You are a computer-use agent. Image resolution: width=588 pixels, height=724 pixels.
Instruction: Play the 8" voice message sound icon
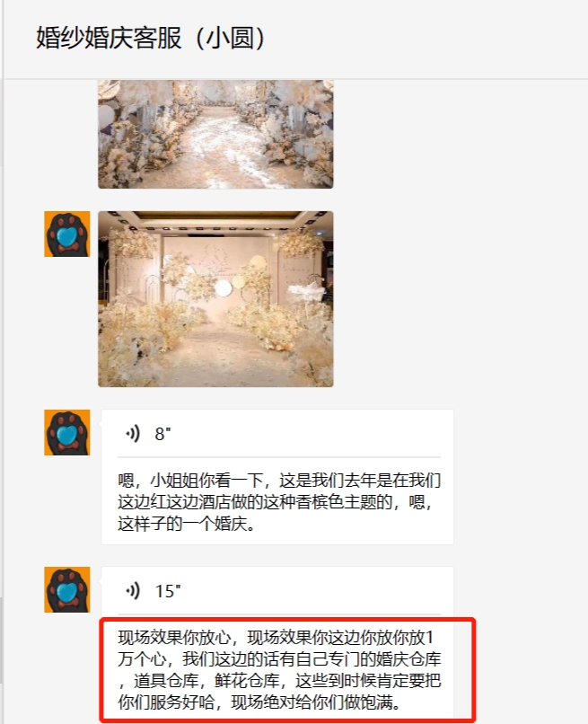tap(133, 434)
